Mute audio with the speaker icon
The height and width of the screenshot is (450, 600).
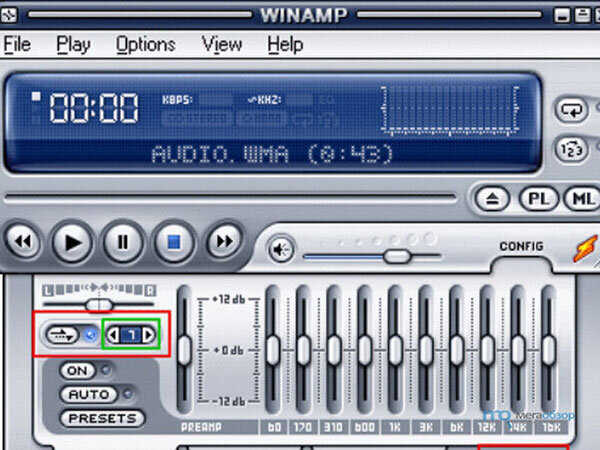281,249
